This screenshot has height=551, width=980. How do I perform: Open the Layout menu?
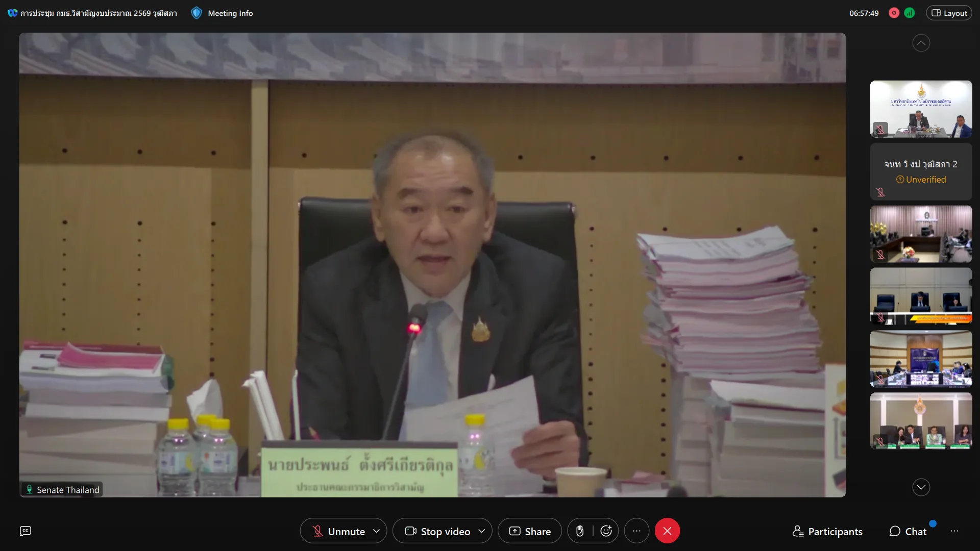tap(949, 13)
